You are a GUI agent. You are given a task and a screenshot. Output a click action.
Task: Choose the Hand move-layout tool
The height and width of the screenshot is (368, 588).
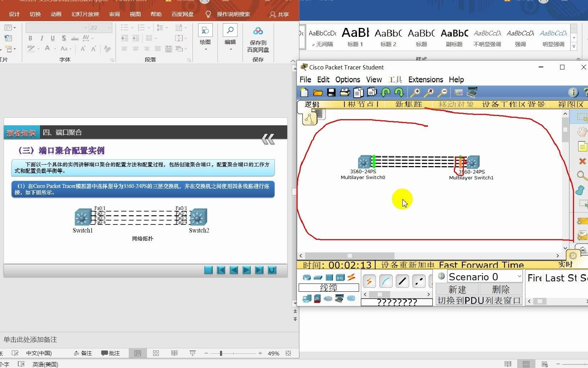(x=582, y=132)
